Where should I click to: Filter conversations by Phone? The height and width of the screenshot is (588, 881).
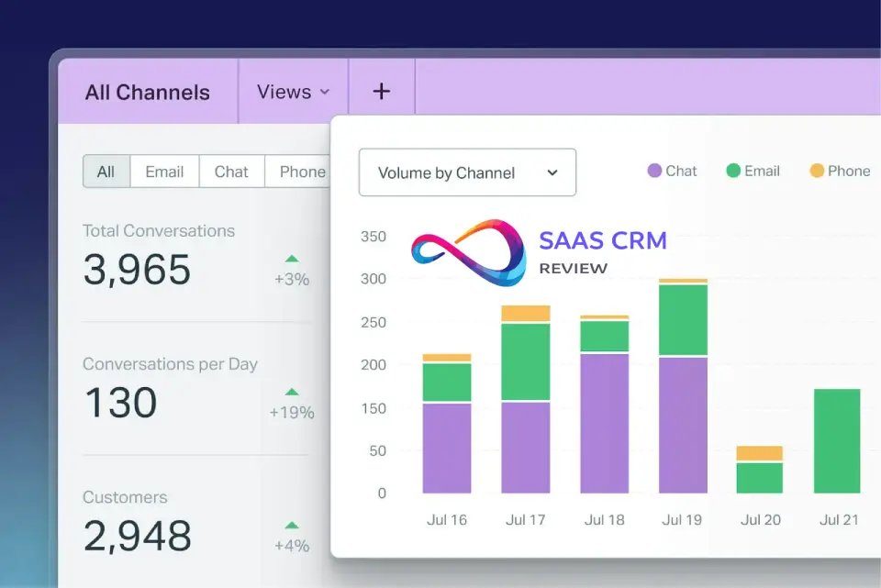click(301, 172)
